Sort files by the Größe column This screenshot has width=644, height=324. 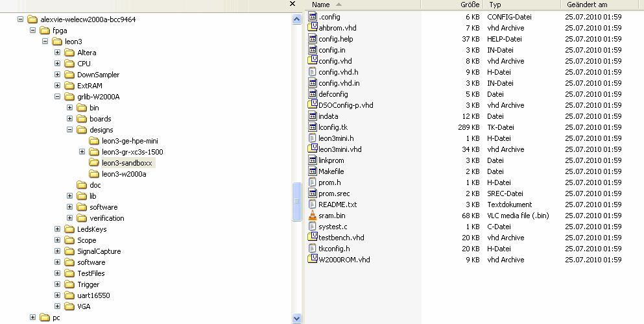pyautogui.click(x=452, y=5)
